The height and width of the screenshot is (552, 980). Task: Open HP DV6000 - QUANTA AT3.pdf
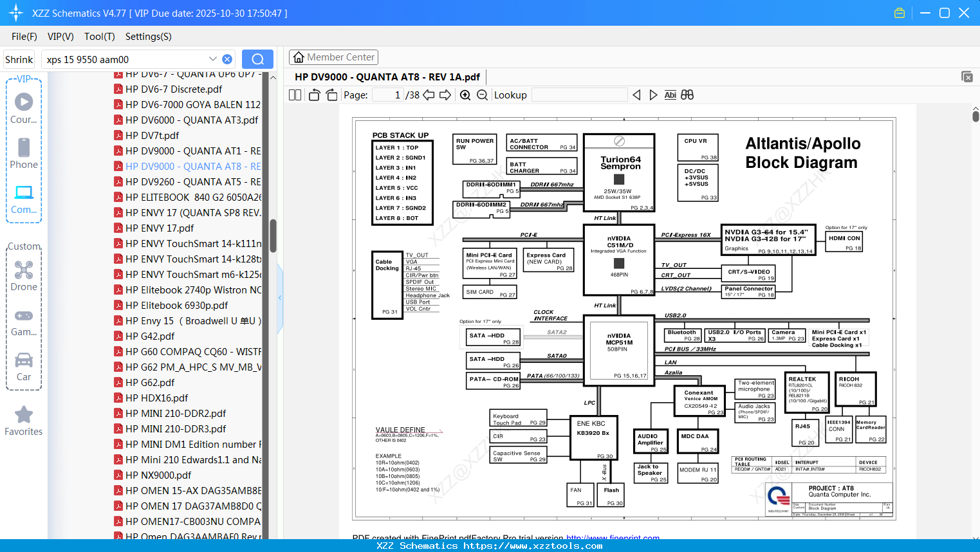pos(187,120)
